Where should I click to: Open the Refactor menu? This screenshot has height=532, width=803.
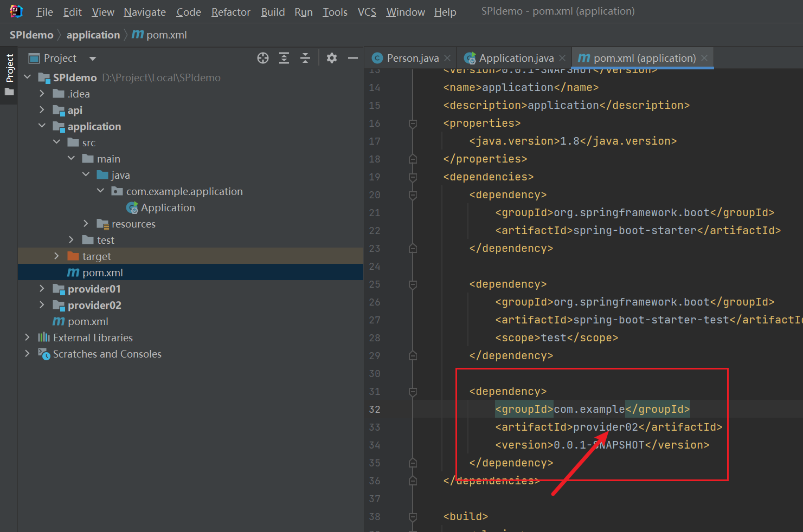(231, 12)
